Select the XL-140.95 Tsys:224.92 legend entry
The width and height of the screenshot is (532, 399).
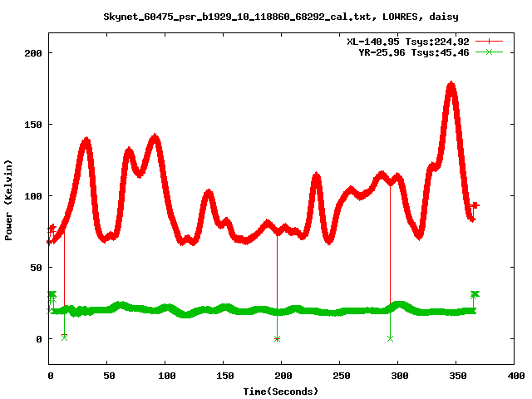tap(408, 42)
